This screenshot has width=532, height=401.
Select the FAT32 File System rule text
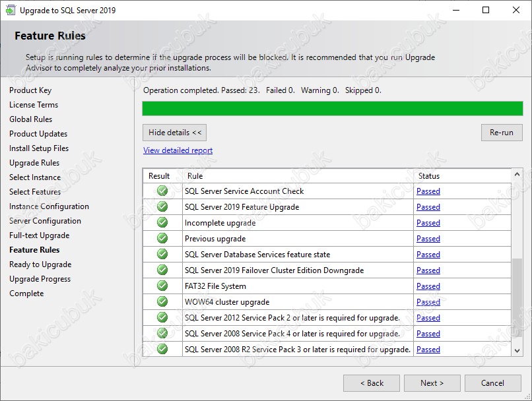tap(215, 286)
